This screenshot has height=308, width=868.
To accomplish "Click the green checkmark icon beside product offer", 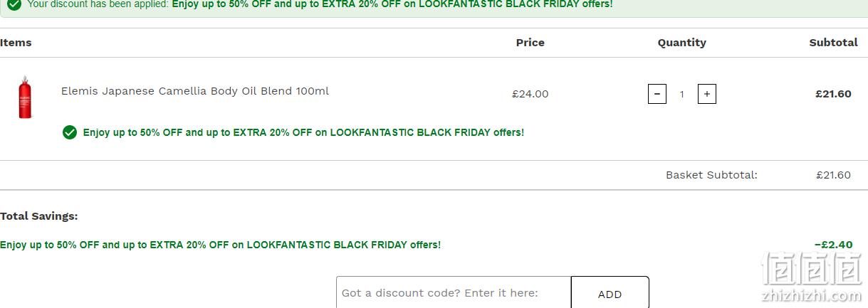I will (x=69, y=132).
